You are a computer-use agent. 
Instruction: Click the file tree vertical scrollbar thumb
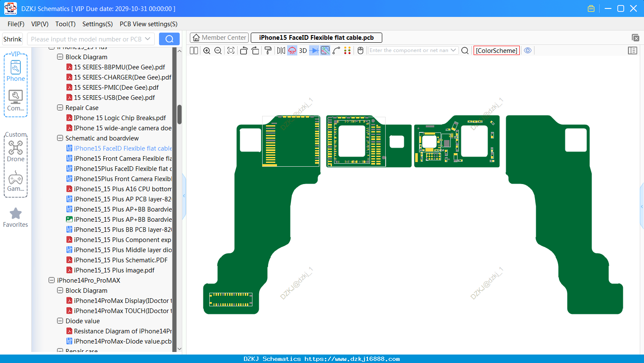[179, 114]
